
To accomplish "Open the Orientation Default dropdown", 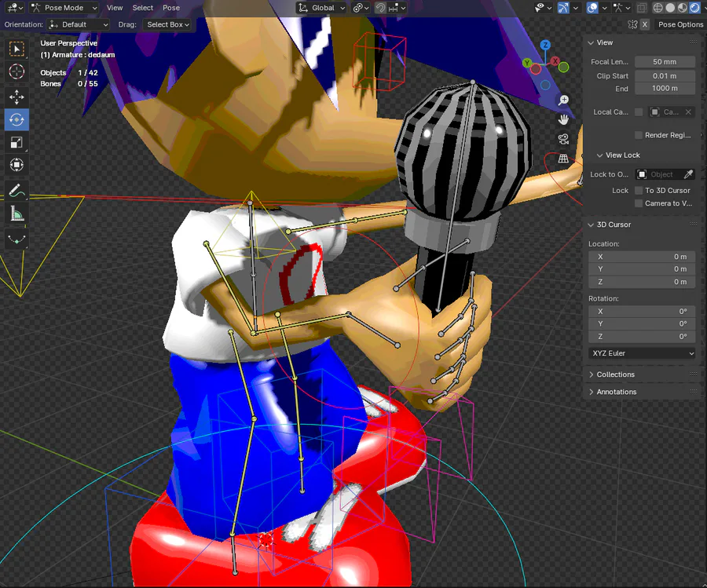I will 79,24.
